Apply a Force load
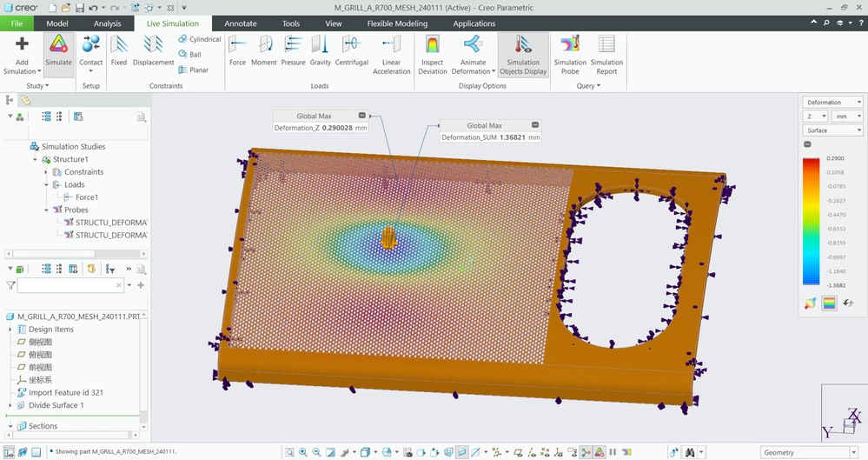This screenshot has height=460, width=868. (237, 50)
